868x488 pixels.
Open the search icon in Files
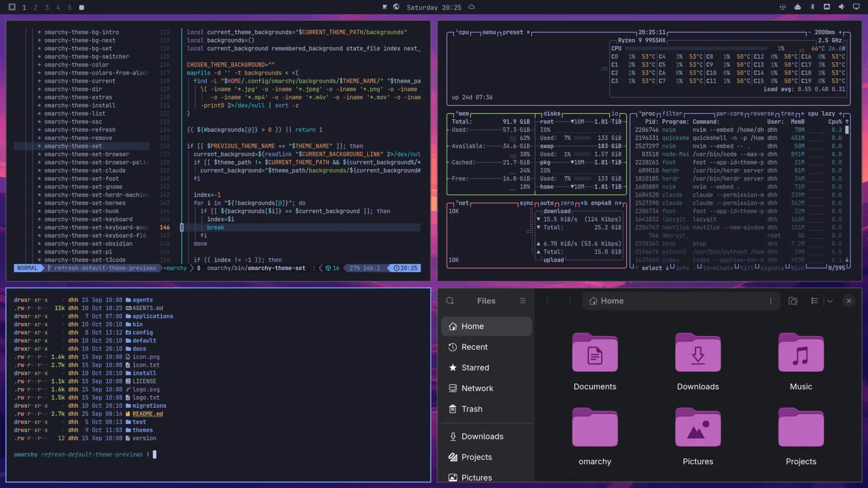(x=450, y=301)
